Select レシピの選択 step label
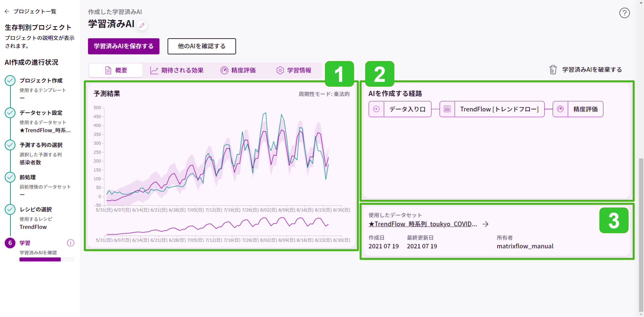The height and width of the screenshot is (317, 644). click(x=36, y=209)
